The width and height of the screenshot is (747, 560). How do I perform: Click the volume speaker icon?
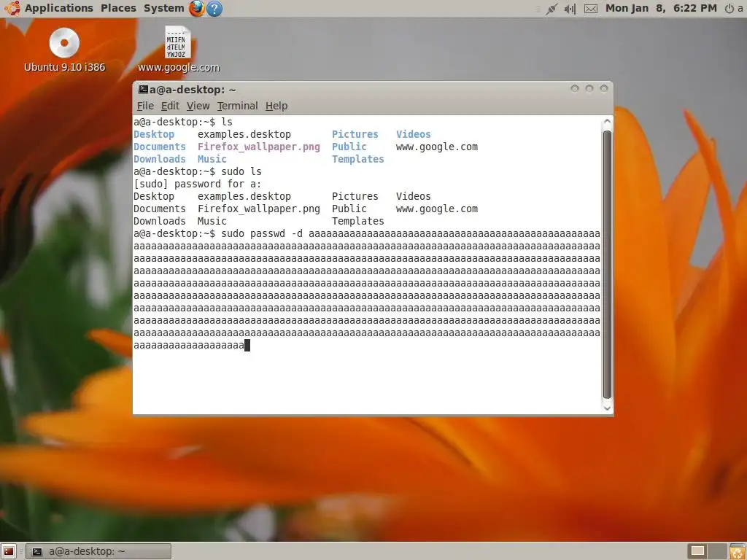pos(570,9)
